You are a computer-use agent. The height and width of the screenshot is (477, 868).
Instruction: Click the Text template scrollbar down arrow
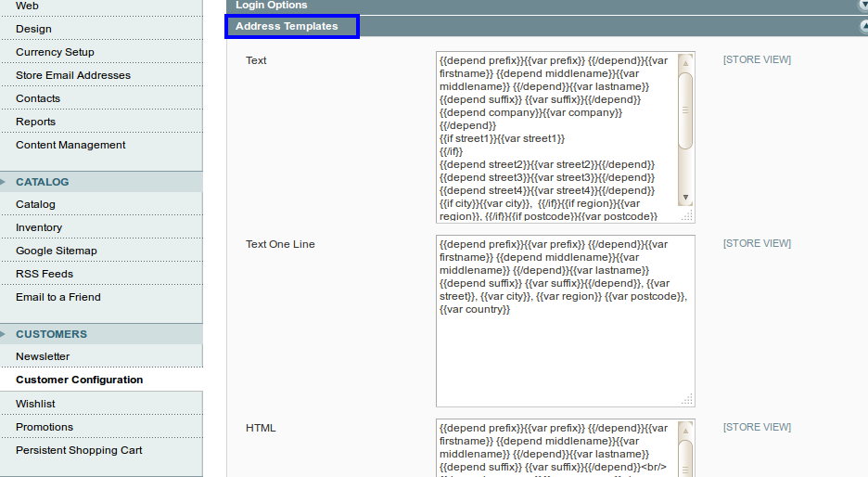tap(685, 197)
